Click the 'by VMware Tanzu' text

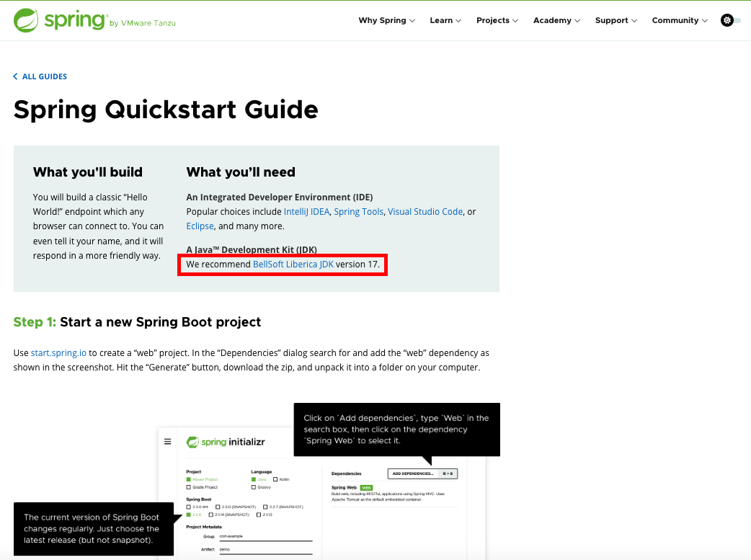pos(142,23)
